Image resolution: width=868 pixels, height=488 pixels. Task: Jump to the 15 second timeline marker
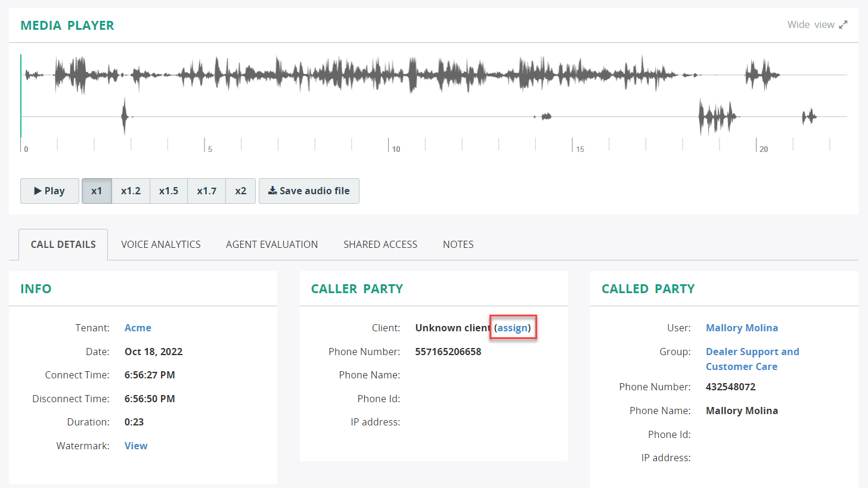[x=579, y=149]
